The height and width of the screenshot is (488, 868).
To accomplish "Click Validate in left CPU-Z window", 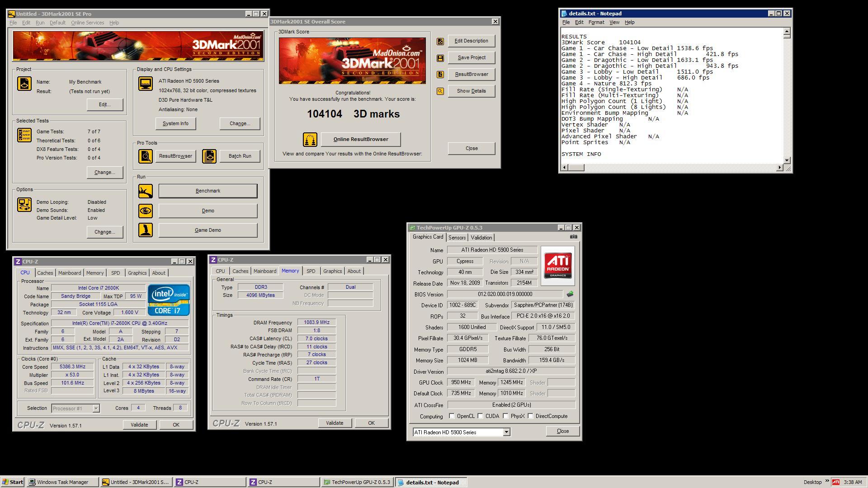I will pos(139,425).
